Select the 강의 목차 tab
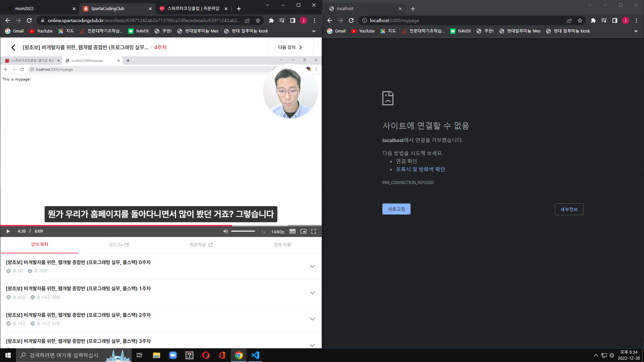Screen dimensions: 644x362 (x=40, y=244)
